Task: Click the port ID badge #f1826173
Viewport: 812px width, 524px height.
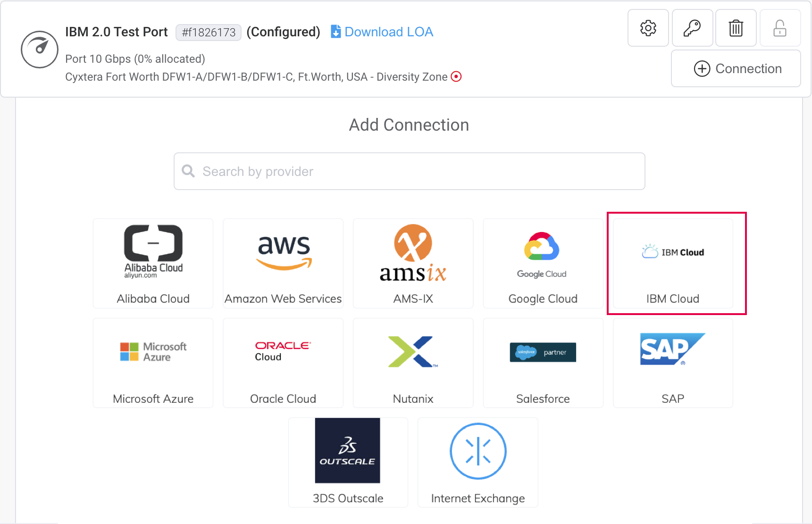Action: [208, 32]
